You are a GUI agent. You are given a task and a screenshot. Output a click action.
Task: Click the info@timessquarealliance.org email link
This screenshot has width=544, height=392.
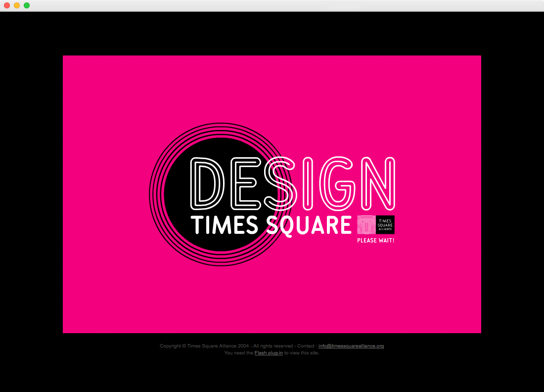(x=351, y=346)
